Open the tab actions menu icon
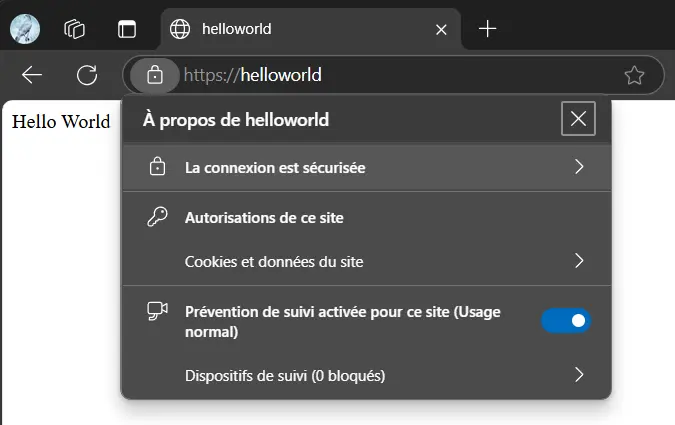Viewport: 675px width, 425px height. [x=127, y=29]
